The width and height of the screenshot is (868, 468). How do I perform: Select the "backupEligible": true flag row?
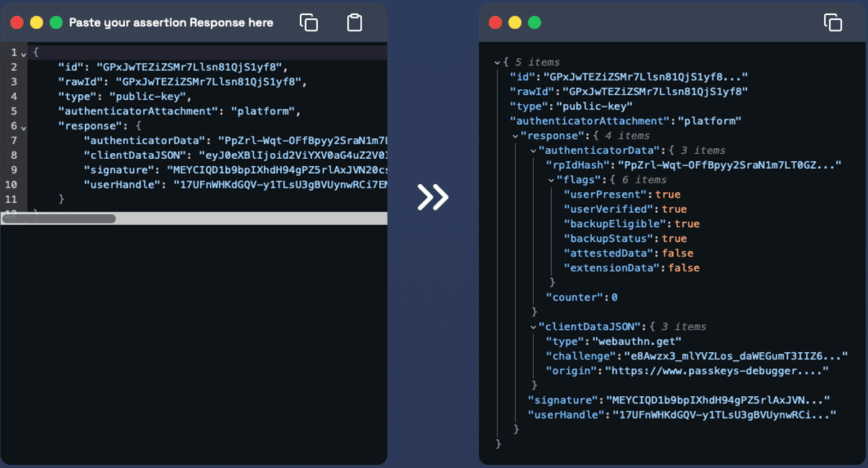(x=631, y=224)
